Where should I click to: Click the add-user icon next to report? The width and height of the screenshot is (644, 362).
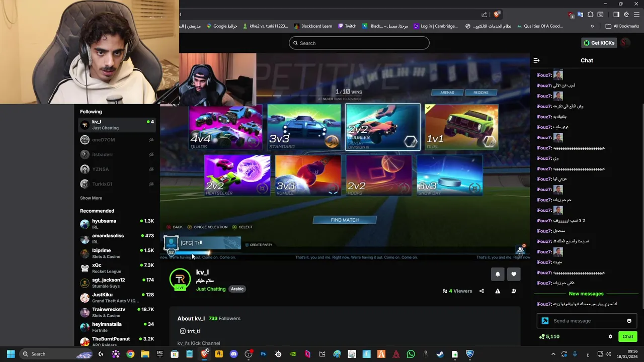[x=514, y=291]
